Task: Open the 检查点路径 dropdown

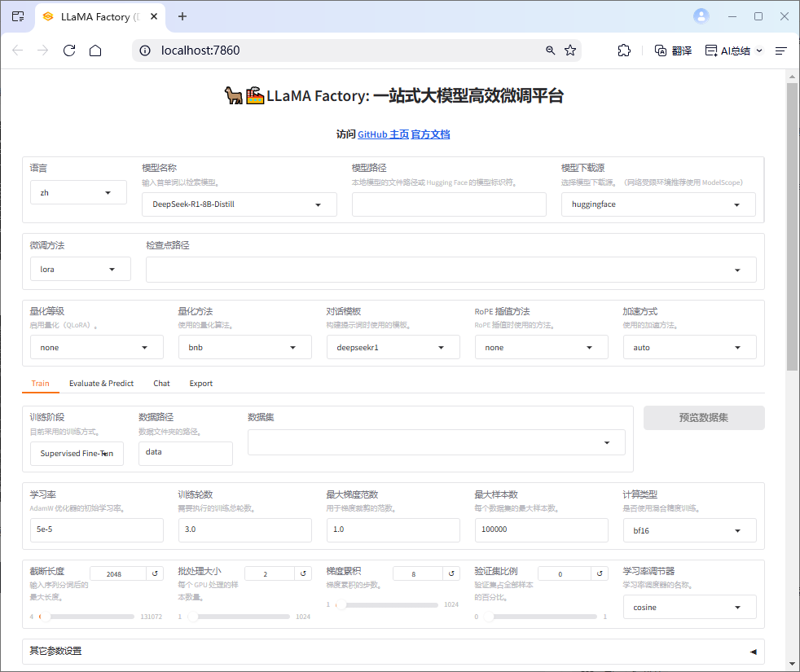Action: (451, 270)
